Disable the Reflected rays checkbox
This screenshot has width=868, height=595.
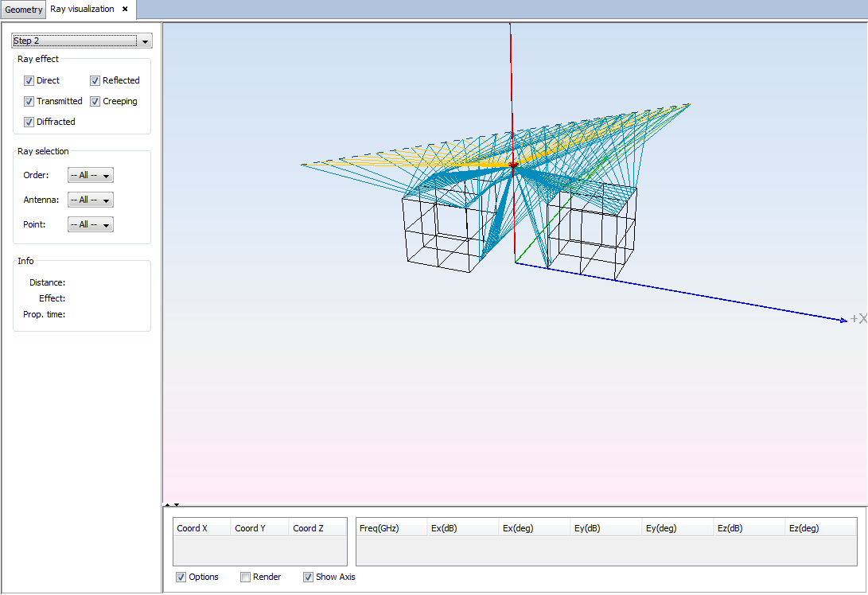(95, 80)
